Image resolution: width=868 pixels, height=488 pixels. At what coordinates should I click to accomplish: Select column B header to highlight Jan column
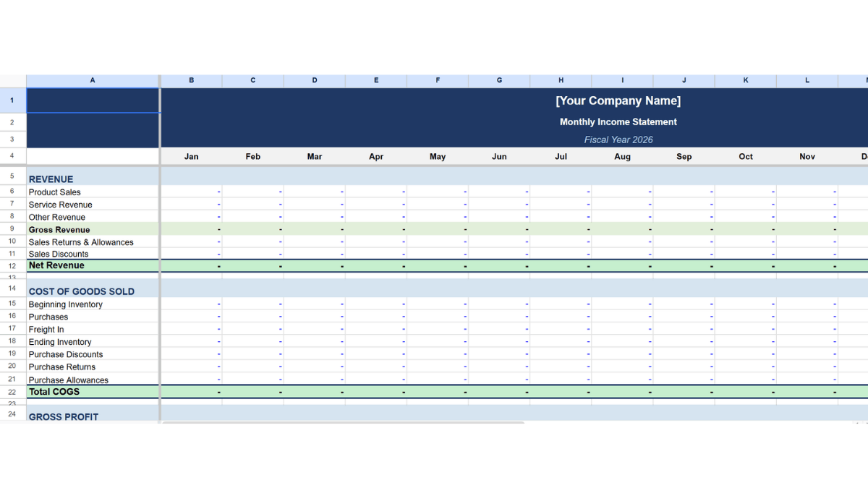[x=191, y=80]
